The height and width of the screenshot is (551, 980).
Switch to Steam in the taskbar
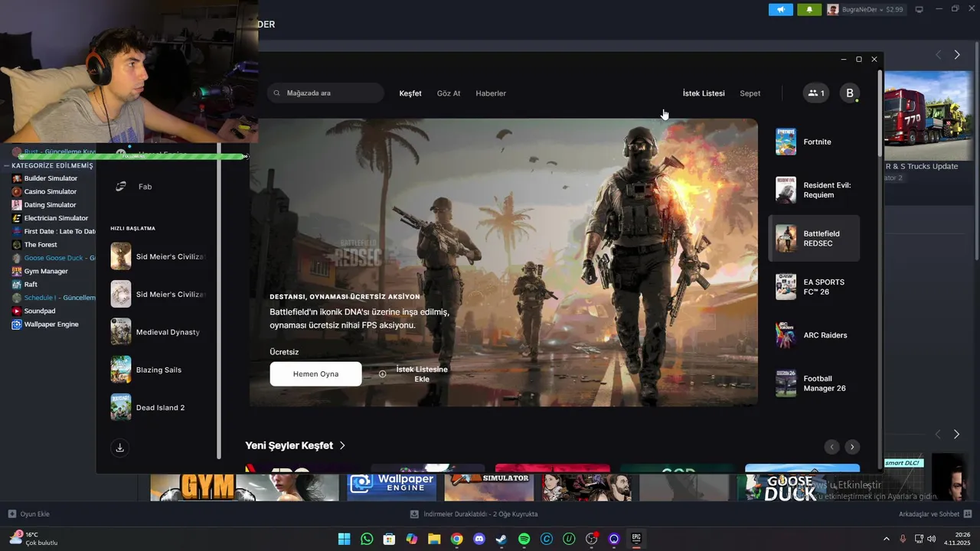pyautogui.click(x=501, y=539)
